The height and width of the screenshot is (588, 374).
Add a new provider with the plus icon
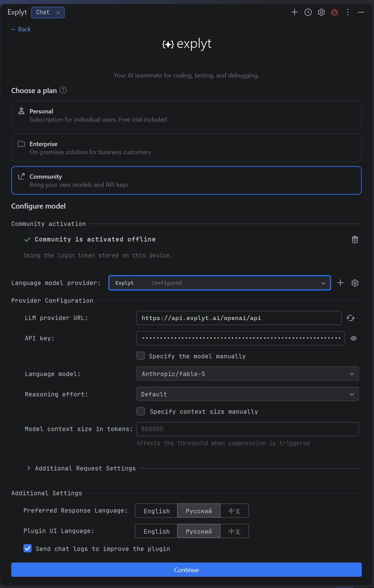pyautogui.click(x=340, y=283)
